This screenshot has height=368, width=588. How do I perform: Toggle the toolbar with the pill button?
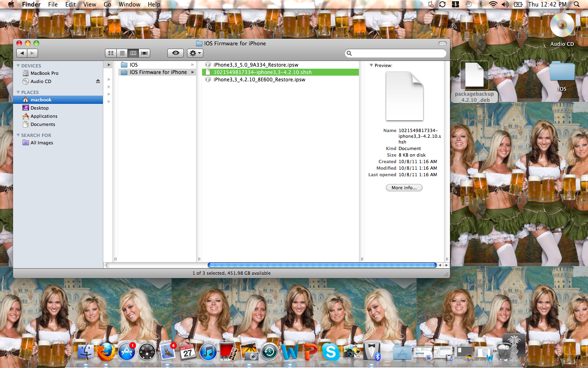tap(443, 43)
